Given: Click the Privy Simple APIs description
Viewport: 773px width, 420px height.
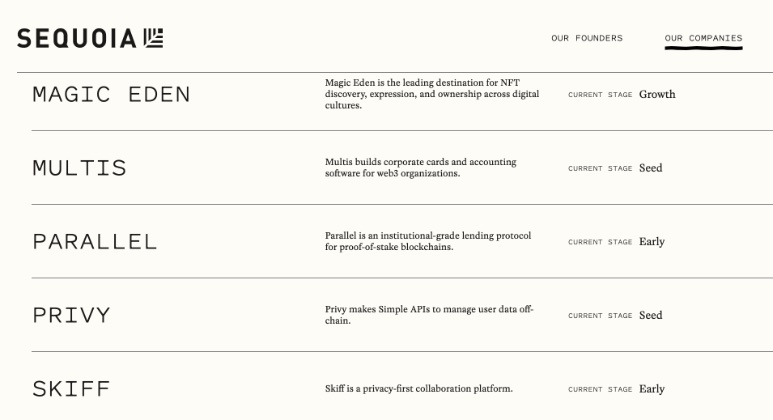Looking at the screenshot, I should pos(429,315).
